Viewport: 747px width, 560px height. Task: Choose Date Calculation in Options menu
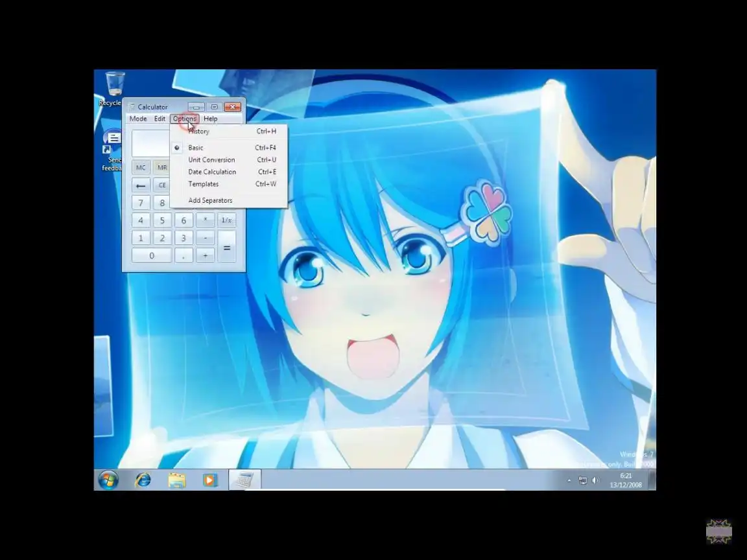228,172
